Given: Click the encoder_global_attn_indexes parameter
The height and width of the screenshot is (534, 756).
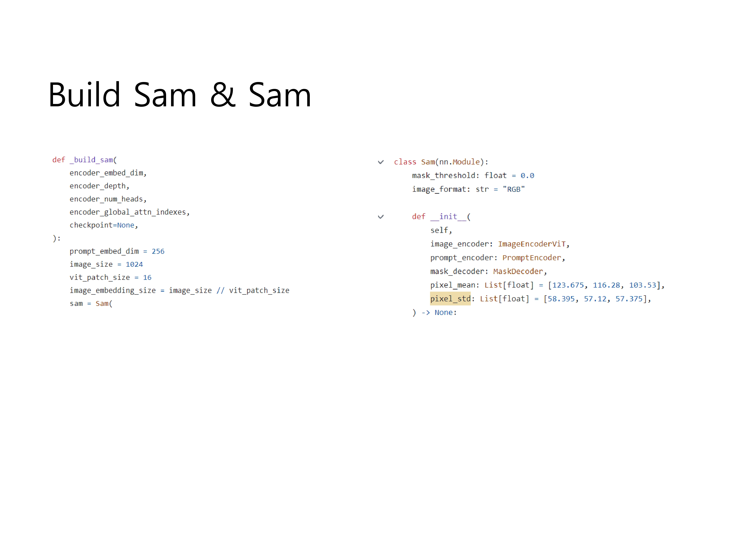Looking at the screenshot, I should click(x=128, y=212).
